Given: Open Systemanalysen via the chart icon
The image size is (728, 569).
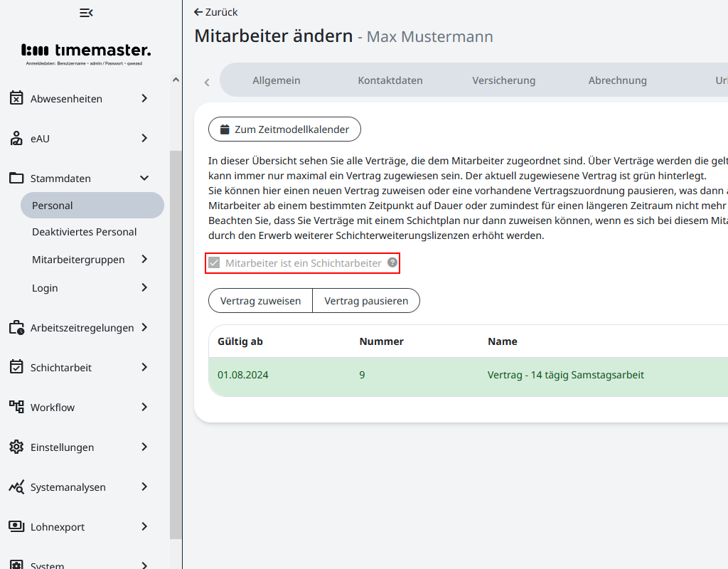Looking at the screenshot, I should tap(16, 486).
